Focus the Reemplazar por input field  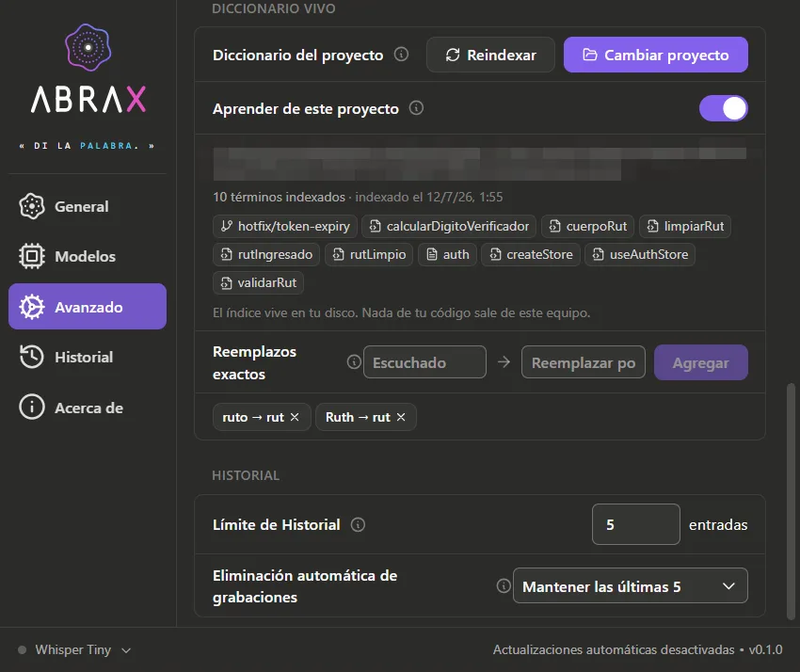(x=584, y=362)
